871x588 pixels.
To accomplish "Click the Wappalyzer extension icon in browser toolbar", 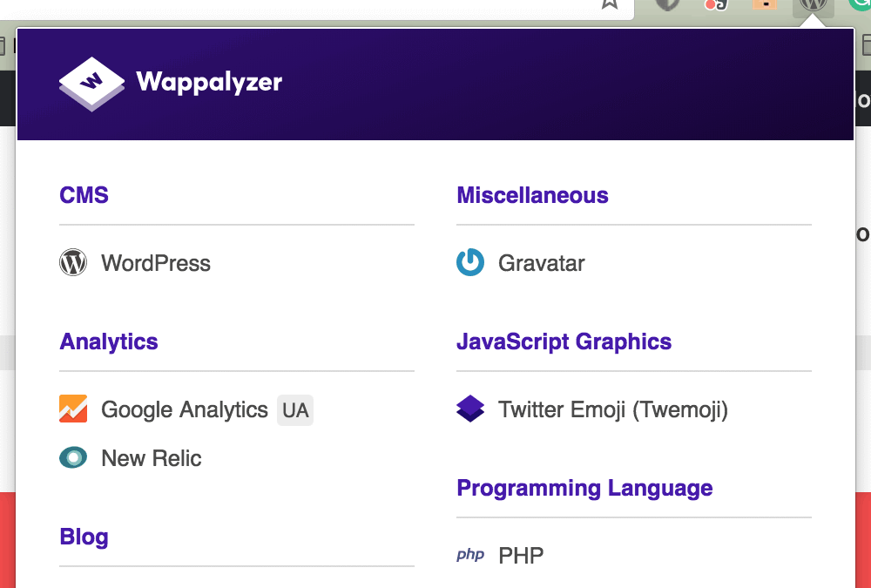I will point(813,4).
